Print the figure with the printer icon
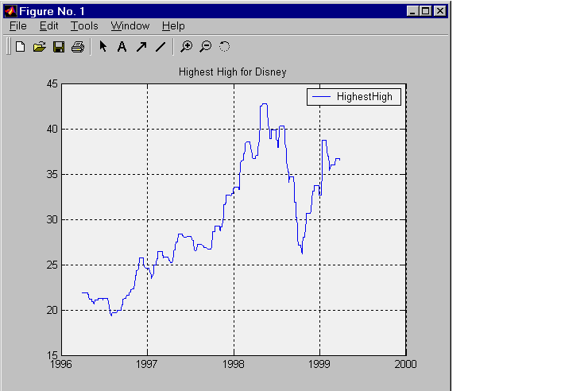This screenshot has height=391, width=588. coord(78,47)
